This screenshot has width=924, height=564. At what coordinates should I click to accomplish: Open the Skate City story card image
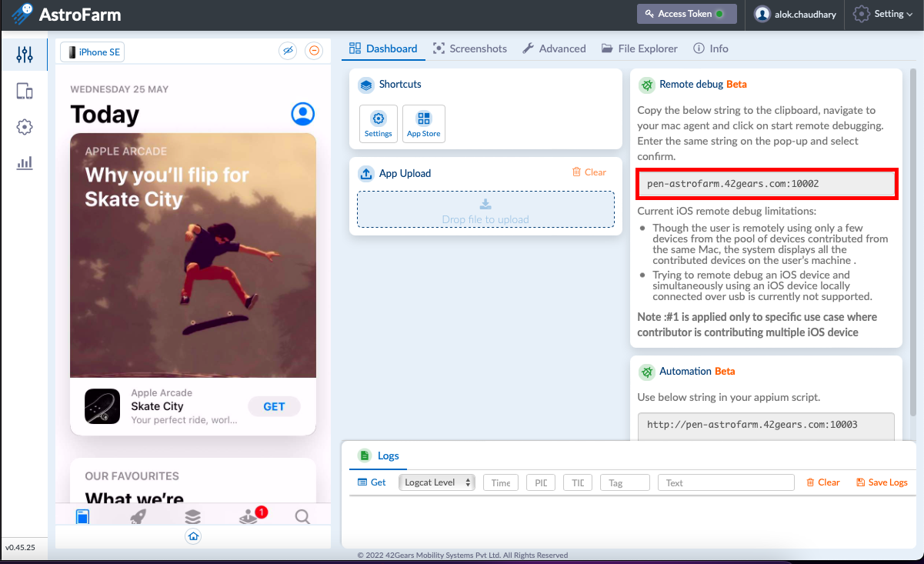click(x=193, y=255)
